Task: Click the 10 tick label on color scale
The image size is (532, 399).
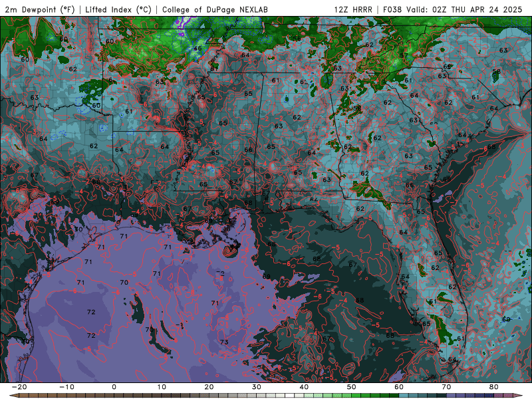Action: (162, 387)
